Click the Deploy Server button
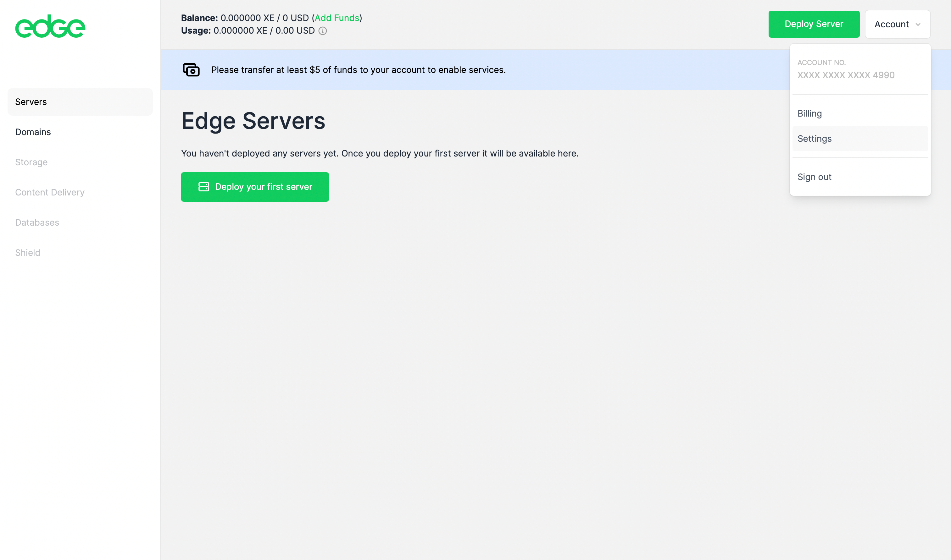This screenshot has width=951, height=560. (x=814, y=24)
